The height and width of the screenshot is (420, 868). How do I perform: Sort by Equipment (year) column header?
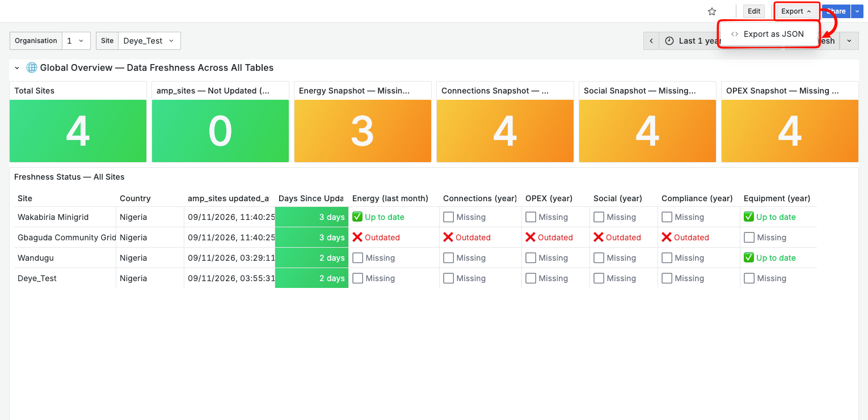point(777,198)
